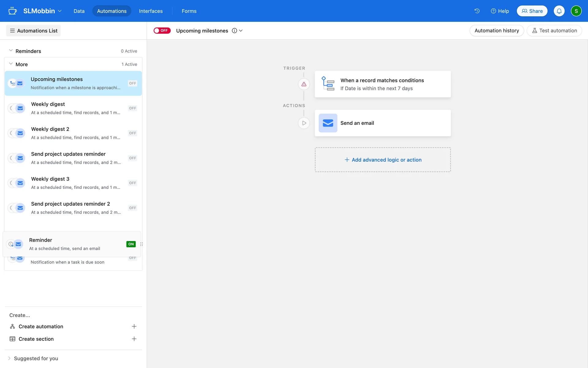Click the trigger warning triangle icon
The image size is (588, 368).
click(x=304, y=84)
